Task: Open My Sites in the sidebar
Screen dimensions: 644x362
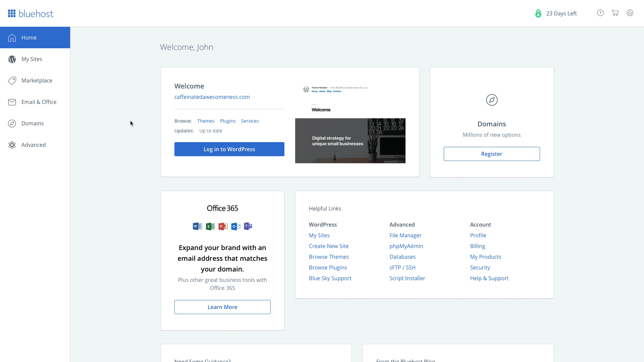Action: pyautogui.click(x=32, y=59)
